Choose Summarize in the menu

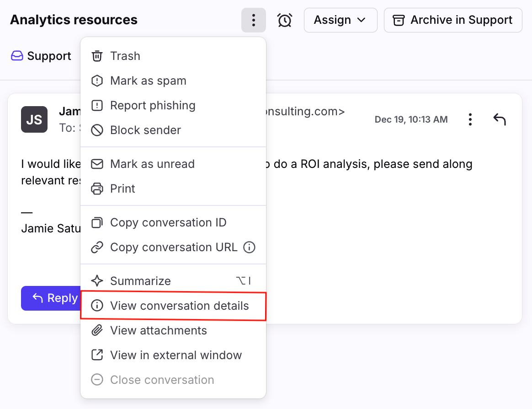(x=140, y=281)
